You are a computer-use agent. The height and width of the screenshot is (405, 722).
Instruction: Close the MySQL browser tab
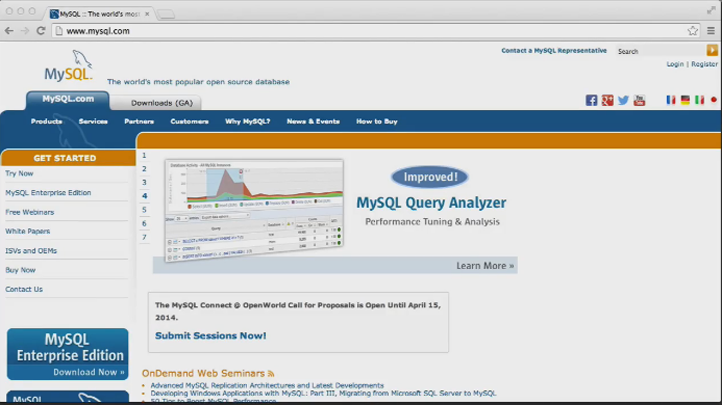coord(147,14)
